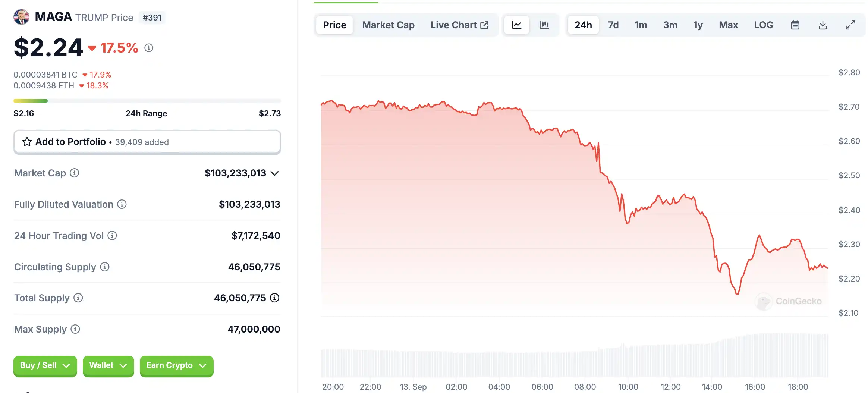Open Live Chart external link
This screenshot has width=868, height=393.
[459, 25]
